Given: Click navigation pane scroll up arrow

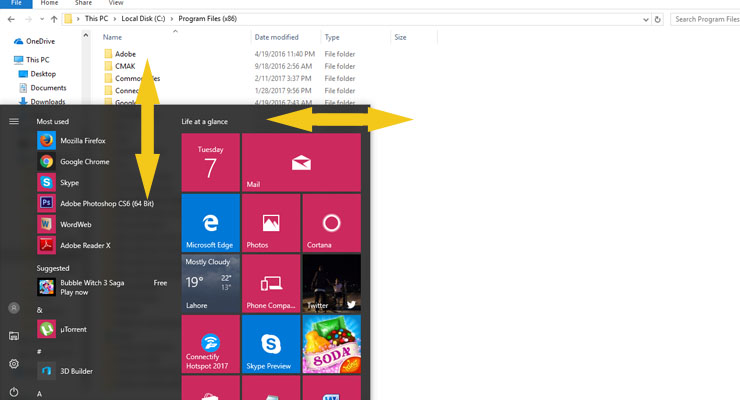Looking at the screenshot, I should coord(86,35).
